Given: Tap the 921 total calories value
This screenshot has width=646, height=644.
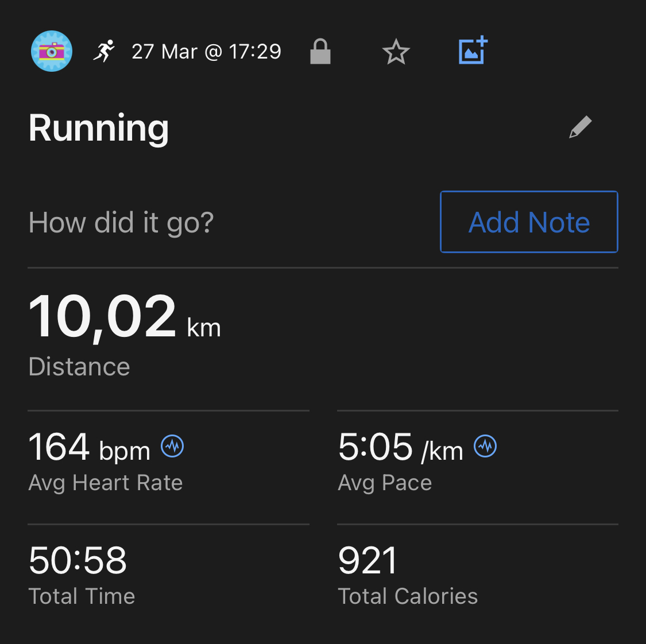Looking at the screenshot, I should coord(368,560).
